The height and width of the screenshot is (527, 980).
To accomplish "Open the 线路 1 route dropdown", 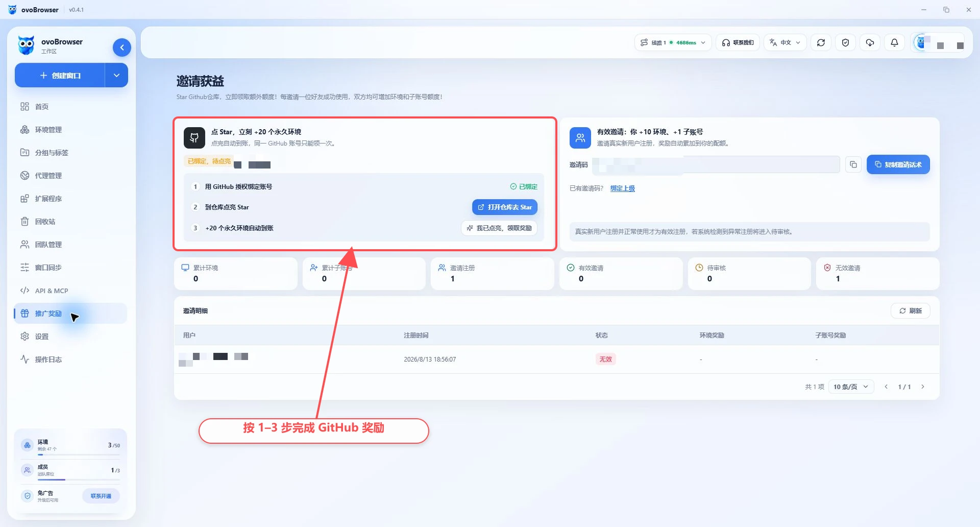I will (673, 42).
